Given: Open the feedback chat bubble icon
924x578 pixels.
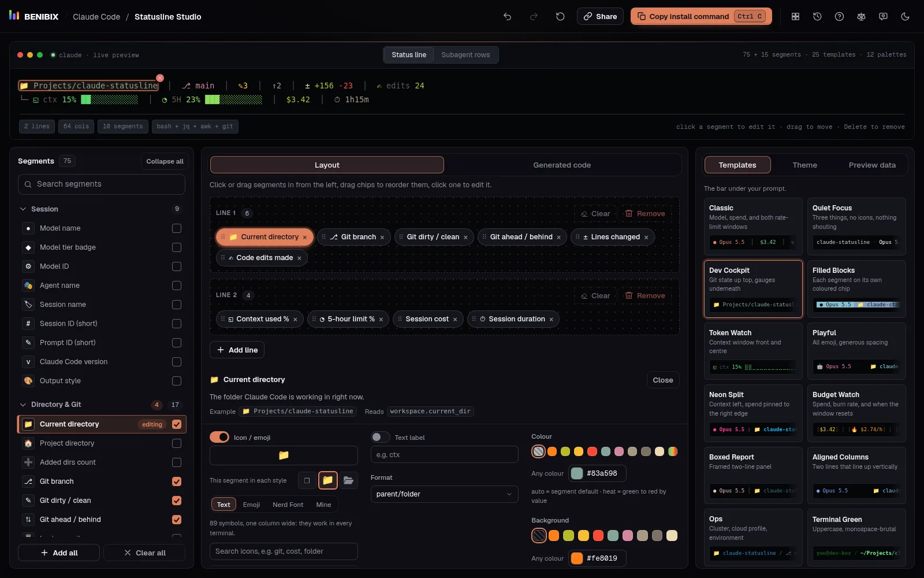Looking at the screenshot, I should click(883, 17).
